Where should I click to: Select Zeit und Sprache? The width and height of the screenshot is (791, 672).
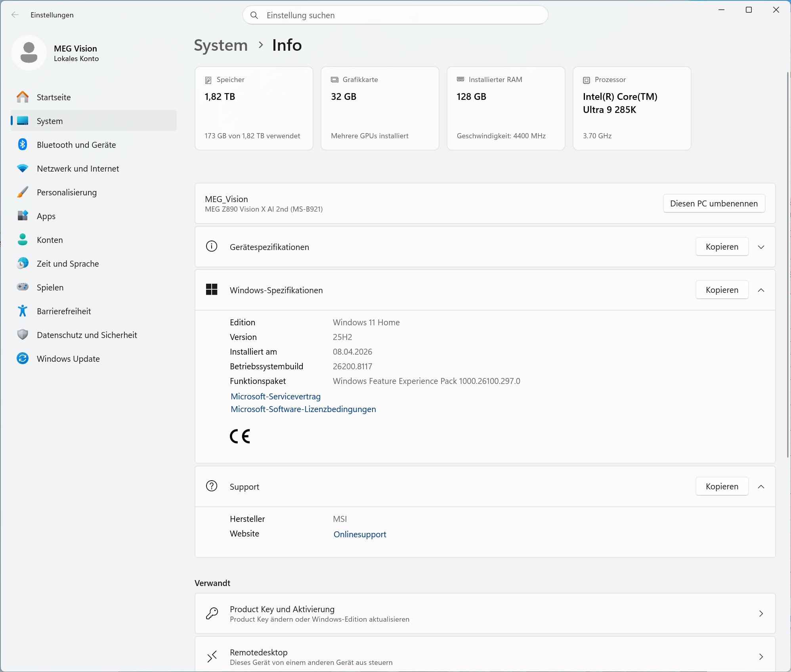click(x=94, y=263)
